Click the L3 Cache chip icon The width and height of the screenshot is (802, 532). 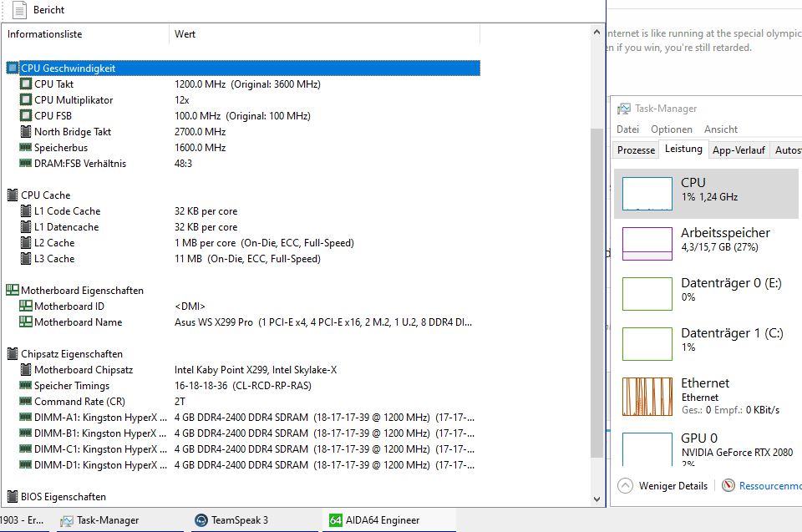tap(26, 258)
